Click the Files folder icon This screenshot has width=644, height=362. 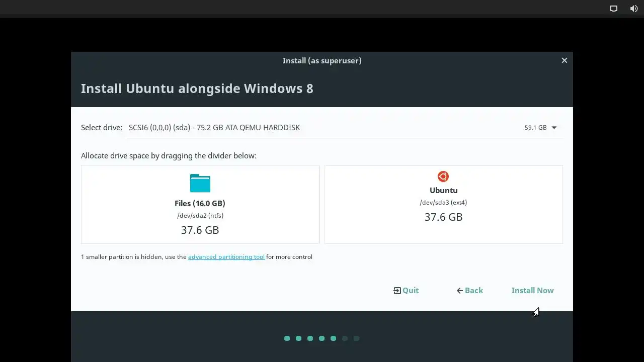[200, 183]
